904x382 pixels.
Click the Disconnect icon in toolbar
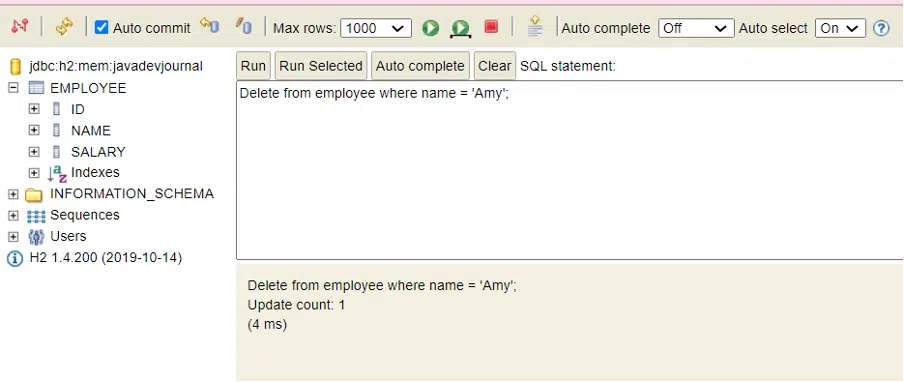click(20, 27)
